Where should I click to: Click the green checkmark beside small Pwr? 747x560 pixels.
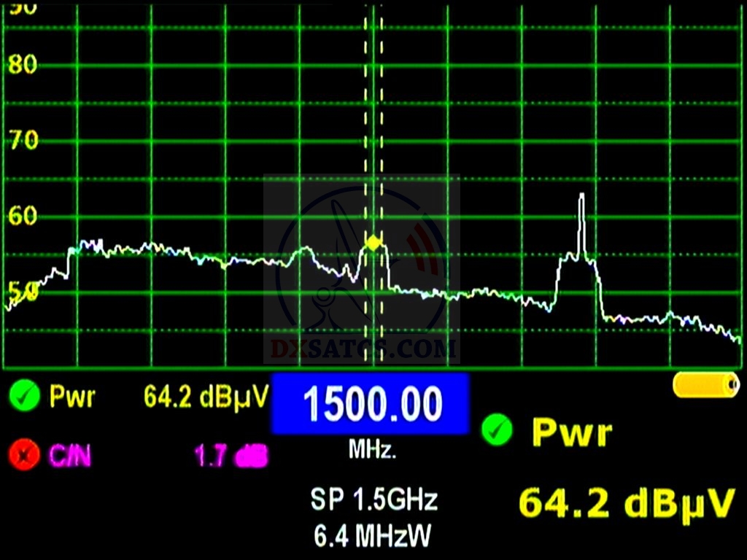tap(24, 397)
